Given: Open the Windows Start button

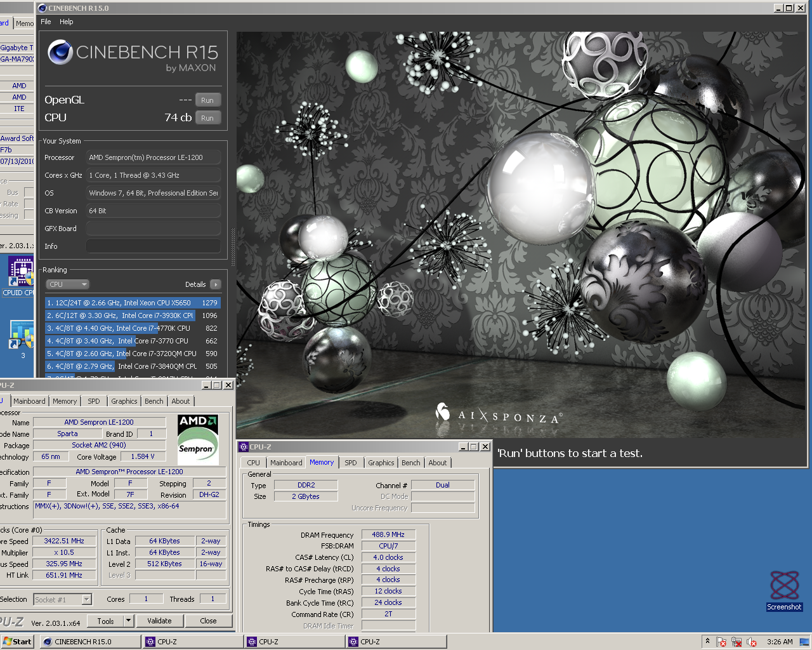Looking at the screenshot, I should pyautogui.click(x=17, y=642).
